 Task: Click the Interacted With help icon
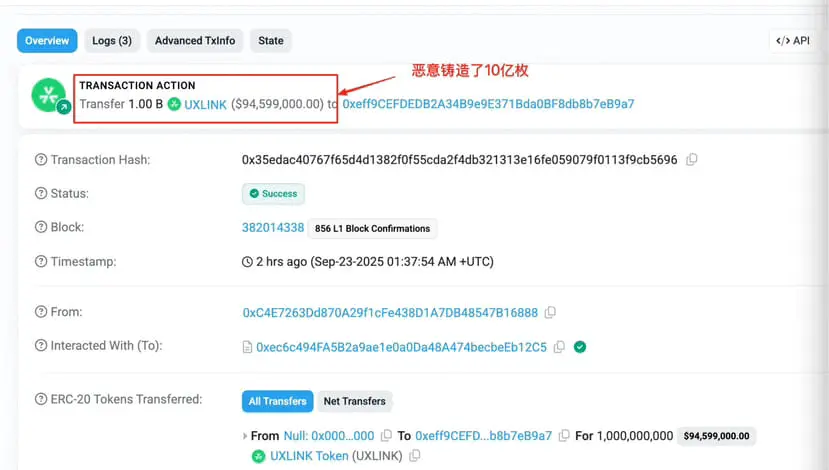pos(41,346)
